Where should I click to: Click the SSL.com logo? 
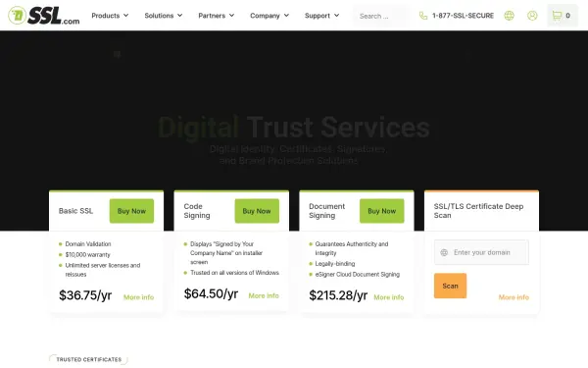(44, 16)
